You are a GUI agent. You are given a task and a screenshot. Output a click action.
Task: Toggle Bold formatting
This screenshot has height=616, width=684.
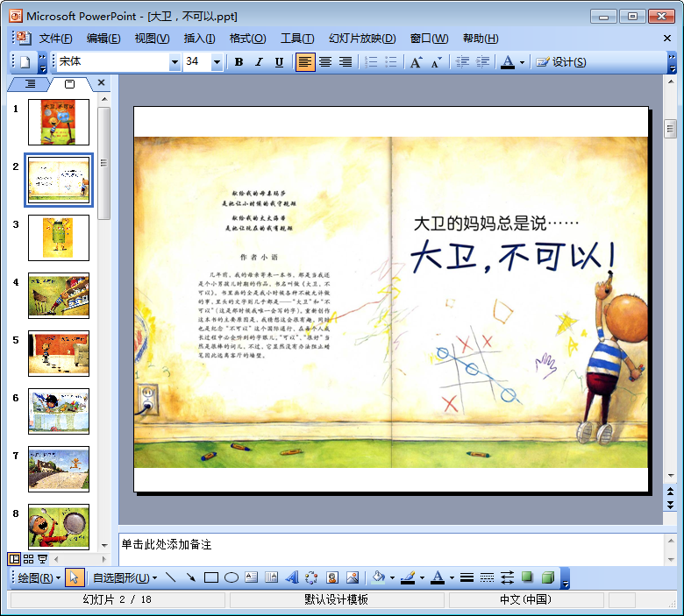click(x=239, y=62)
